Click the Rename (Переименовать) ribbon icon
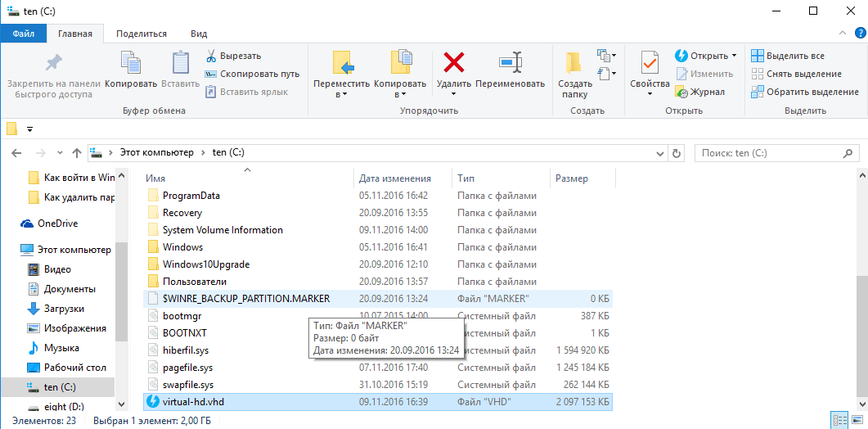Viewport: 868px width, 429px height. click(x=510, y=63)
